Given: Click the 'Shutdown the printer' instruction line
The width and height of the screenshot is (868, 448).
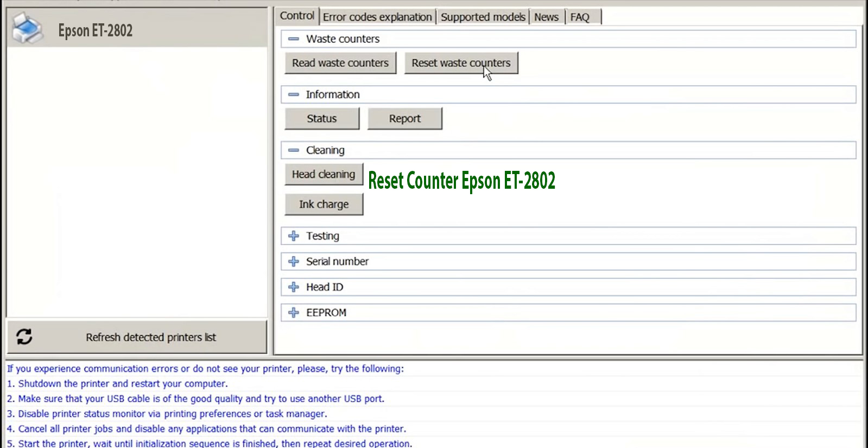Looking at the screenshot, I should 117,383.
